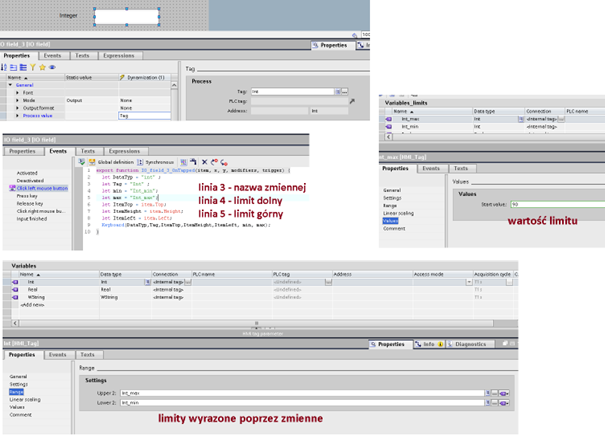Viewport: 605px width, 435px height.
Task: Switch to the Expressions tab of IO field
Action: pyautogui.click(x=121, y=56)
